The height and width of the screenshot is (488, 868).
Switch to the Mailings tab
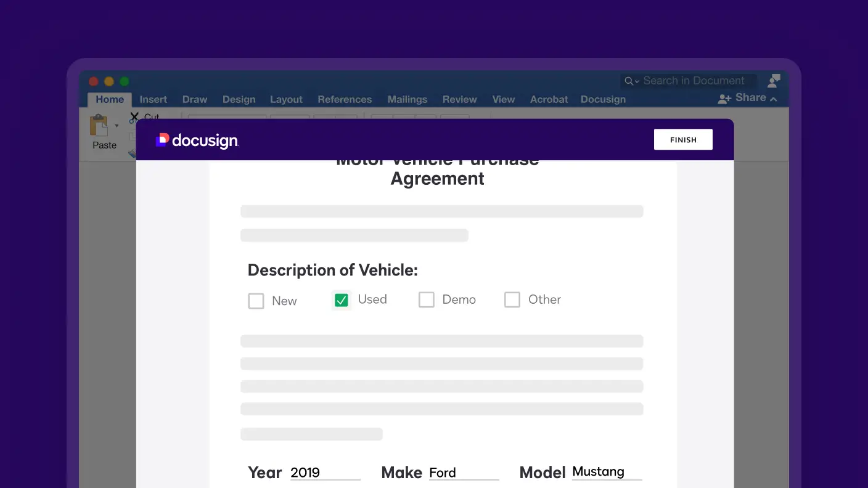(x=407, y=99)
